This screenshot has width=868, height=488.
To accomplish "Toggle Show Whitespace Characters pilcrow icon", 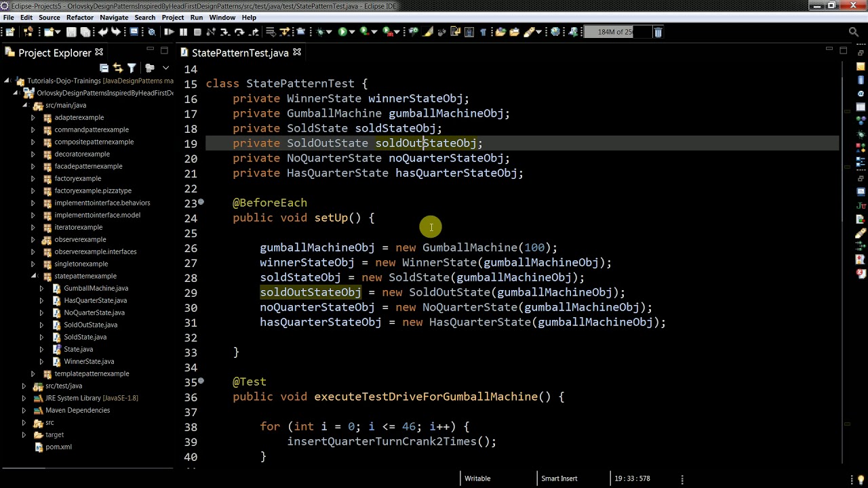I will click(x=483, y=32).
